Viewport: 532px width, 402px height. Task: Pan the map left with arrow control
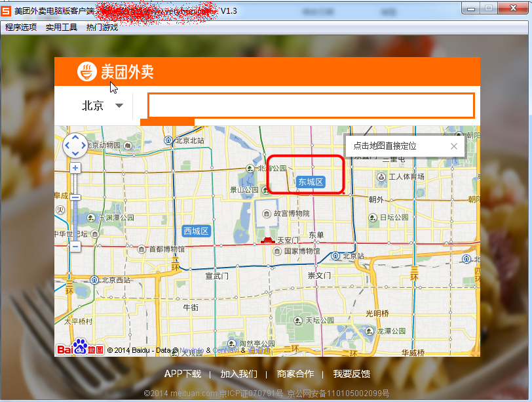(x=67, y=146)
